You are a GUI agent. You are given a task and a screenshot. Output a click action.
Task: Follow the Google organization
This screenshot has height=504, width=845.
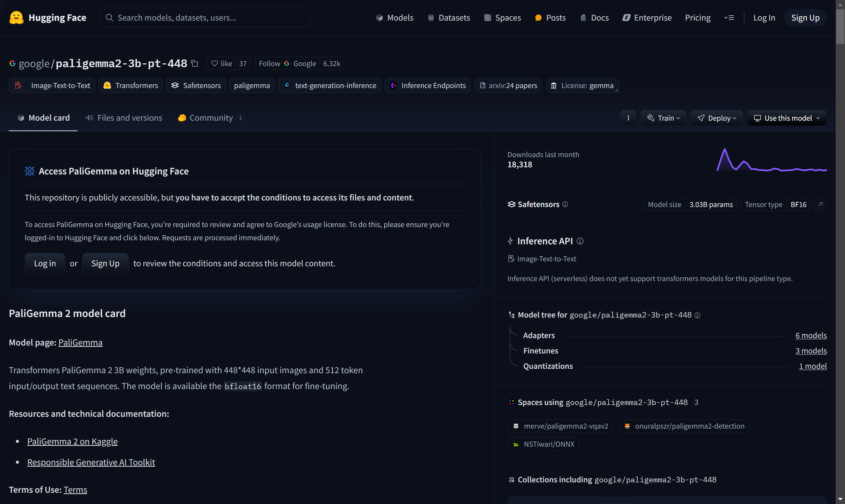287,64
